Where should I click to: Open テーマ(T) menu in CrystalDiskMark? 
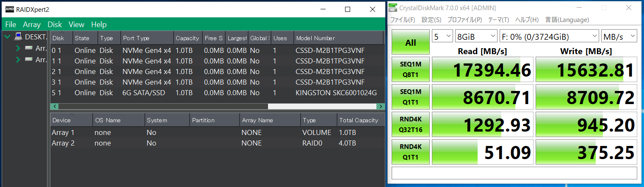(x=498, y=19)
